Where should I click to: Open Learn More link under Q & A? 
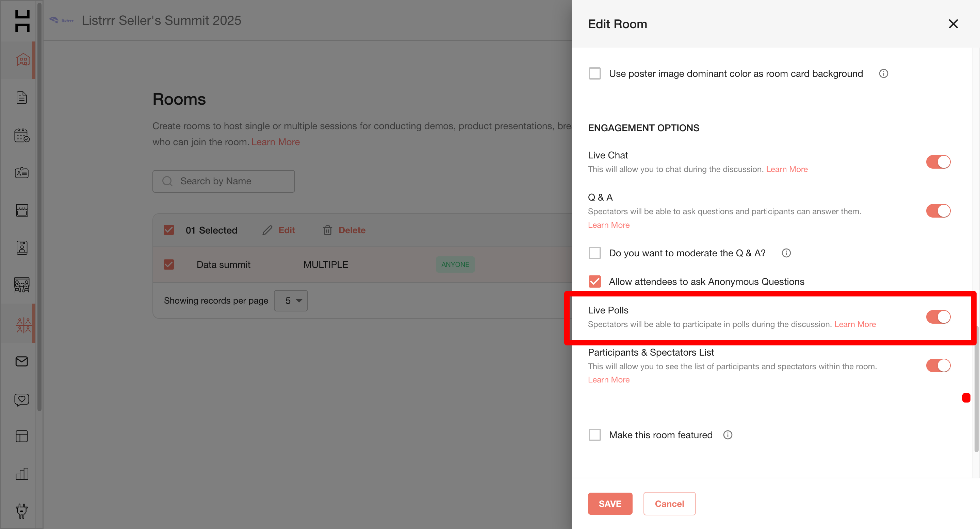click(609, 225)
